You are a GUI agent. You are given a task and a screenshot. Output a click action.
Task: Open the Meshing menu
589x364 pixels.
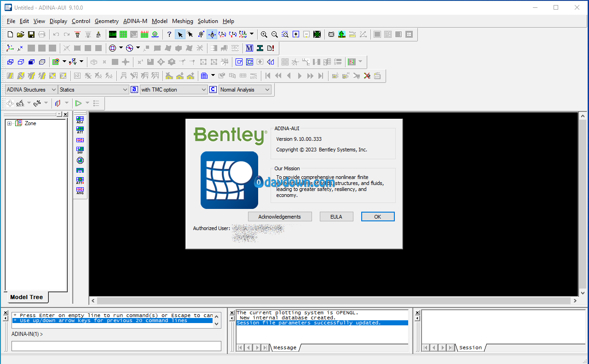183,21
